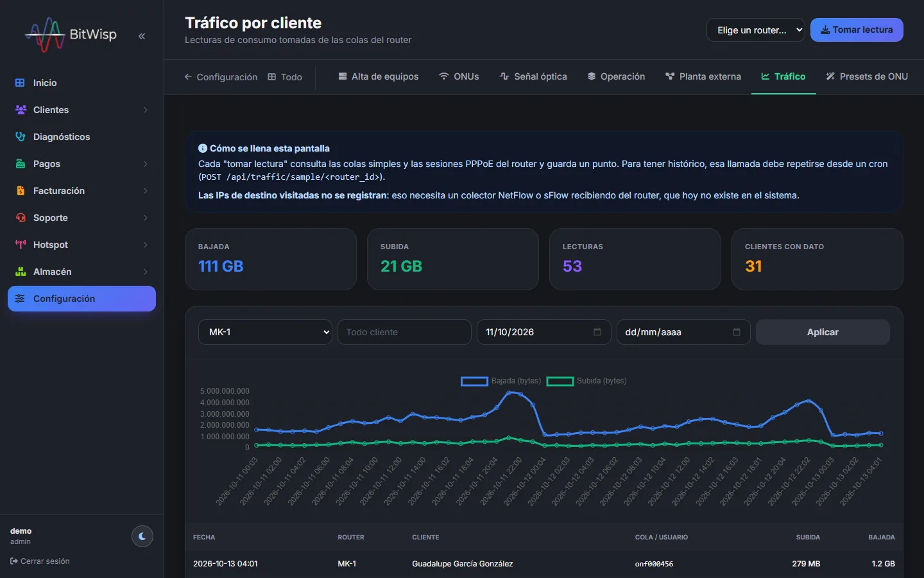The image size is (924, 578).
Task: Expand the Soporte sidebar section
Action: pos(81,218)
